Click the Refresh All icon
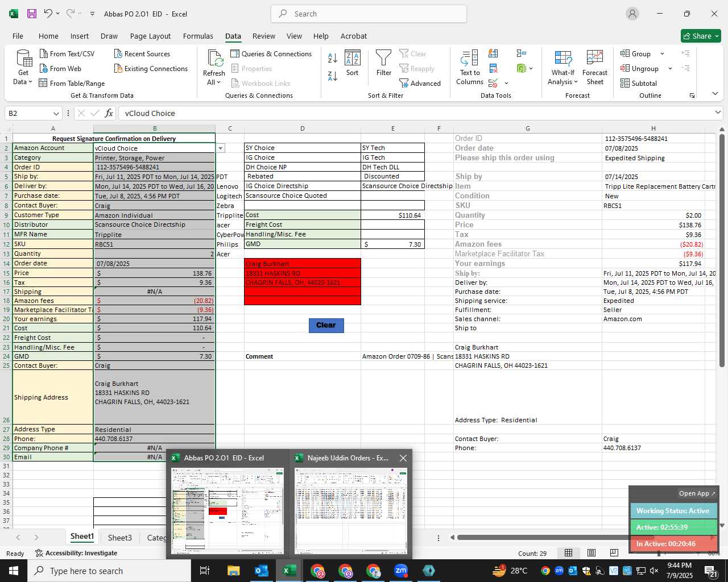The height and width of the screenshot is (582, 728). 214,59
